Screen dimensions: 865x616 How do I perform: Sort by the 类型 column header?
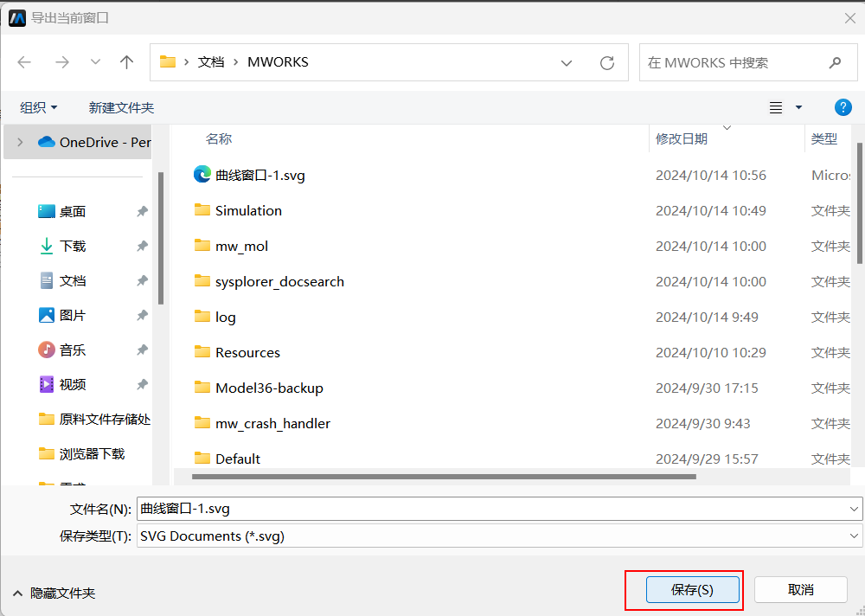pyautogui.click(x=824, y=138)
